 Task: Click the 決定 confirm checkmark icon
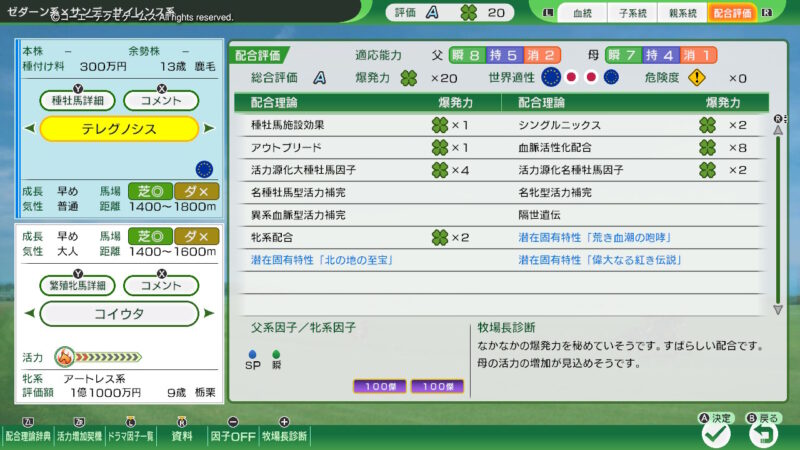point(715,433)
